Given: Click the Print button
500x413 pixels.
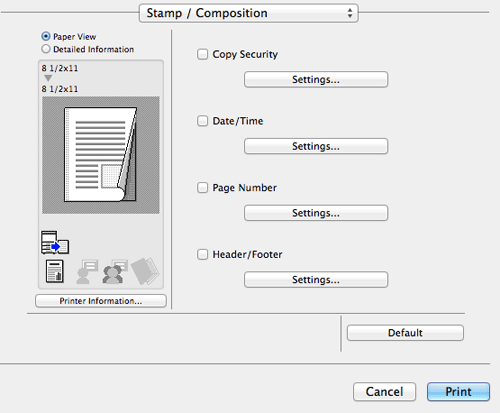Looking at the screenshot, I should (458, 392).
